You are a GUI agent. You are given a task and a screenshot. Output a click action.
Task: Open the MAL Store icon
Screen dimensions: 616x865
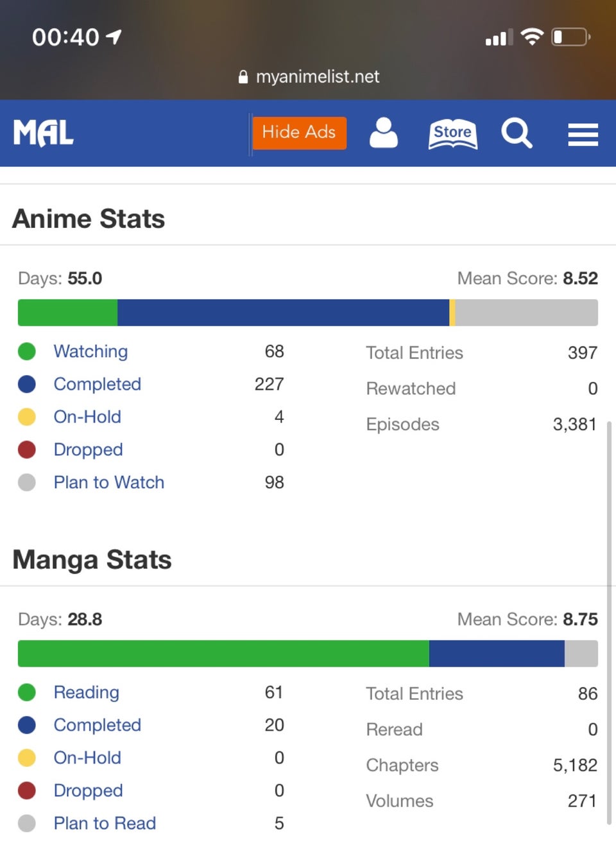(x=453, y=134)
